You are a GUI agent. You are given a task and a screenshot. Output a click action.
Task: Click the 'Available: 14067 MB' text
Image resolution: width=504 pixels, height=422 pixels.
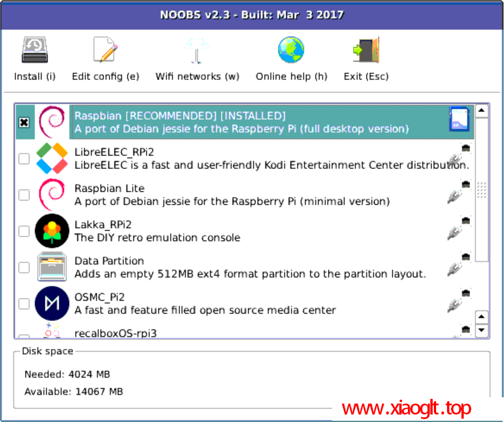74,391
